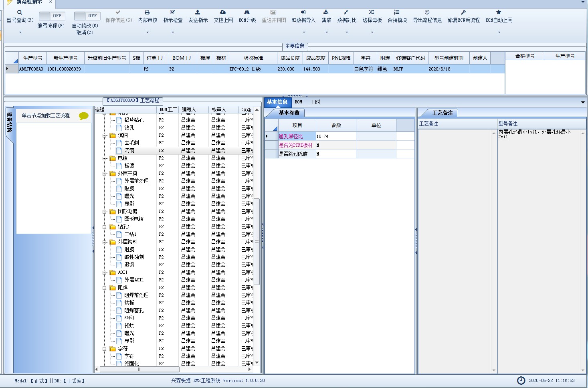Open dropdown arrow under 内部审核
This screenshot has height=388, width=588.
(x=148, y=32)
